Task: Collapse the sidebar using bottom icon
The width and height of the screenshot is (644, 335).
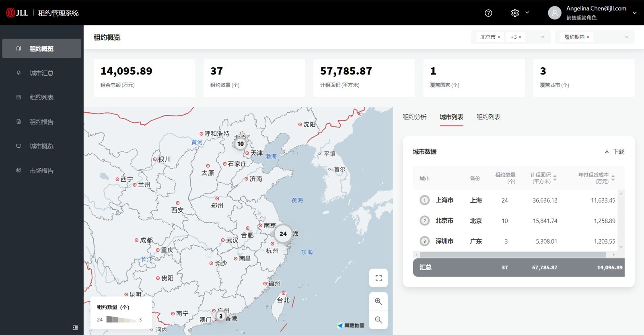Action: coord(75,327)
